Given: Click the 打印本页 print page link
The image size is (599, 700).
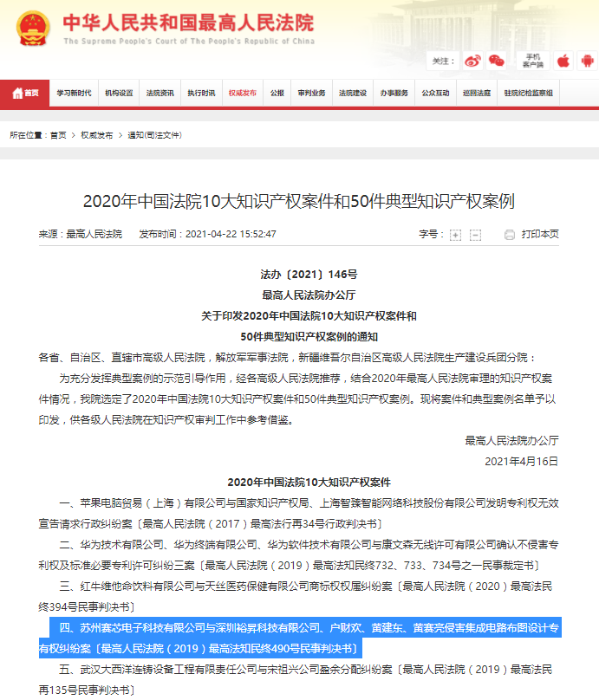Looking at the screenshot, I should pyautogui.click(x=540, y=235).
